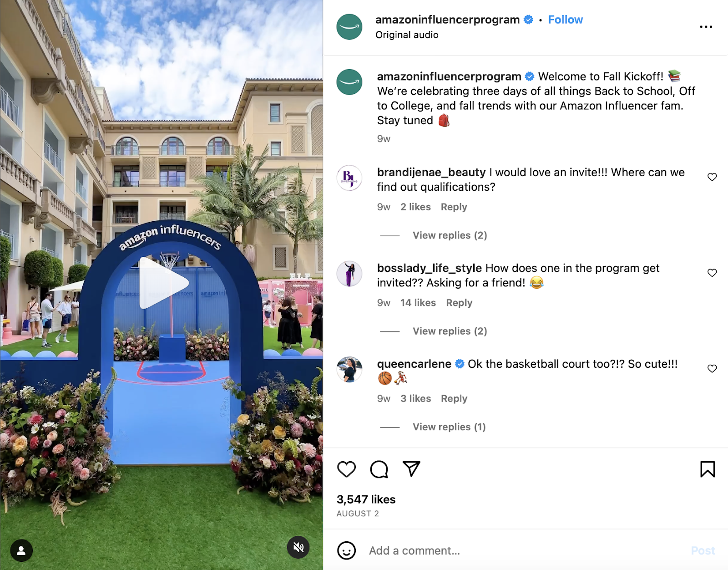
Task: Save the post with the bookmark icon
Action: point(708,469)
